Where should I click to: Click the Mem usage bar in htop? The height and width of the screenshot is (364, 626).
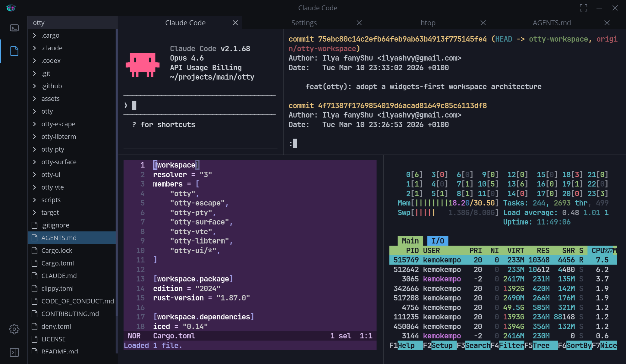(x=448, y=203)
